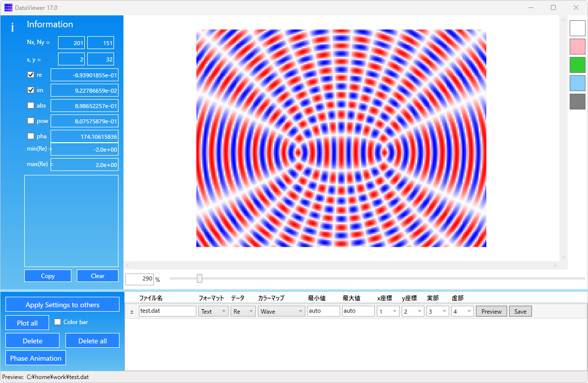Image resolution: width=588 pixels, height=383 pixels.
Task: Enable the 'pow' checkbox
Action: coord(31,121)
